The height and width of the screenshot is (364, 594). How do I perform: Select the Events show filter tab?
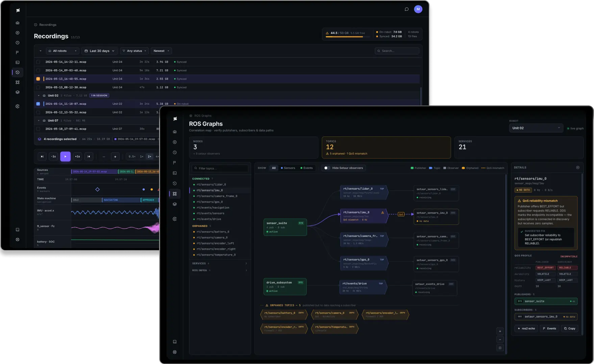click(306, 168)
